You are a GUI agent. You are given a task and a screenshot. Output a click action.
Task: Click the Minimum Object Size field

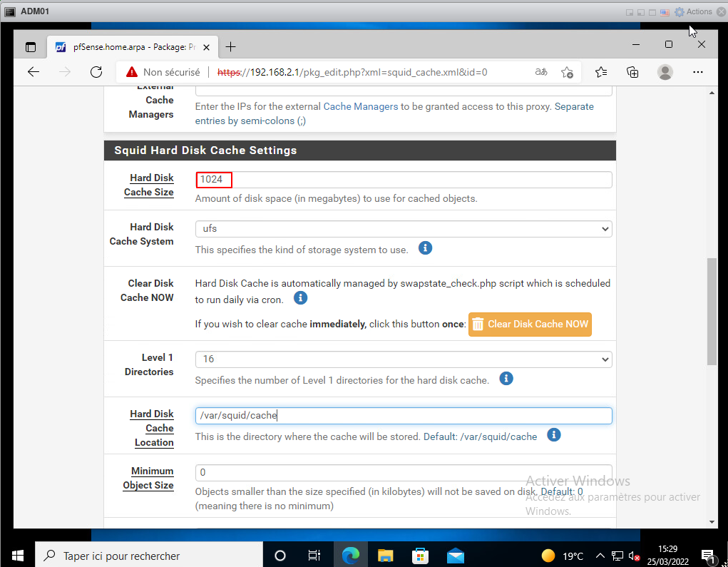coord(403,472)
